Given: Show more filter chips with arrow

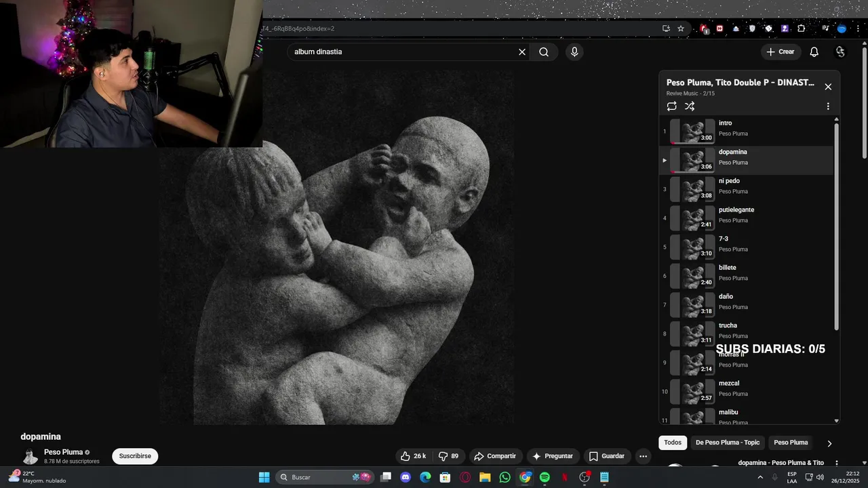Looking at the screenshot, I should click(x=829, y=443).
